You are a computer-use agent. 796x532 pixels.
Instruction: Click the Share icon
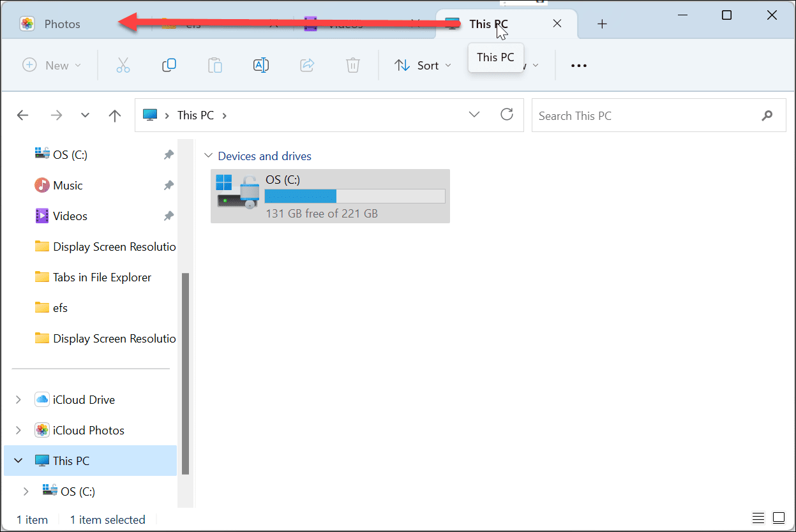pos(307,65)
